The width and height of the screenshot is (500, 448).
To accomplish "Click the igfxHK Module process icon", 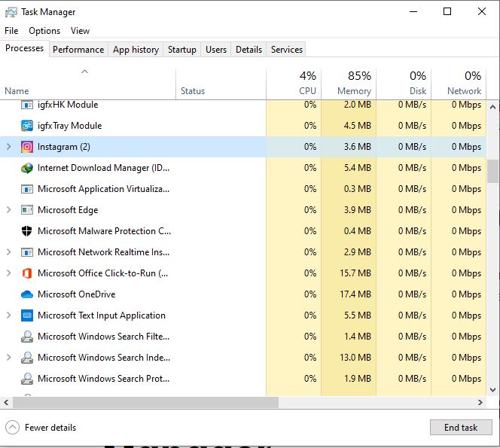I will (27, 105).
